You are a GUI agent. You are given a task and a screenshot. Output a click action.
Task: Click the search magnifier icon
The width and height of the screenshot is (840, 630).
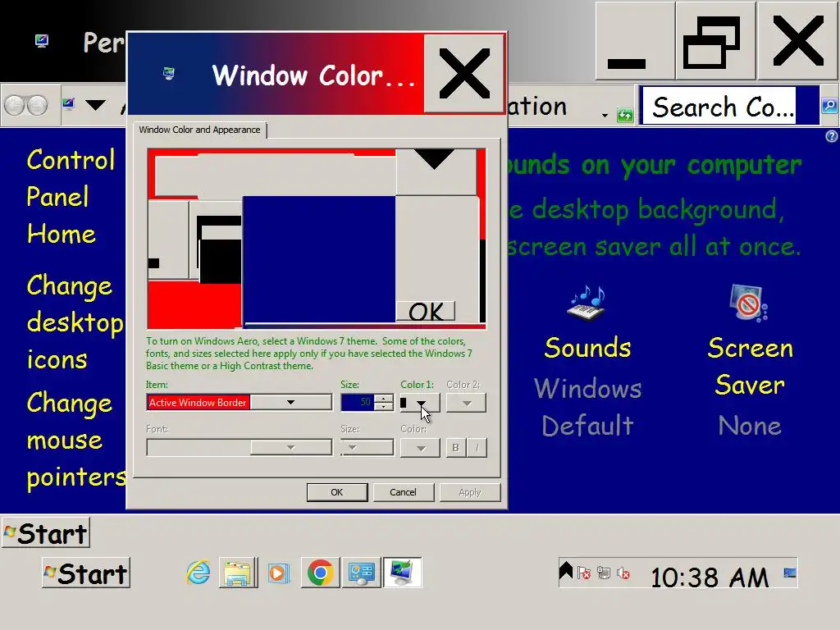tap(829, 106)
